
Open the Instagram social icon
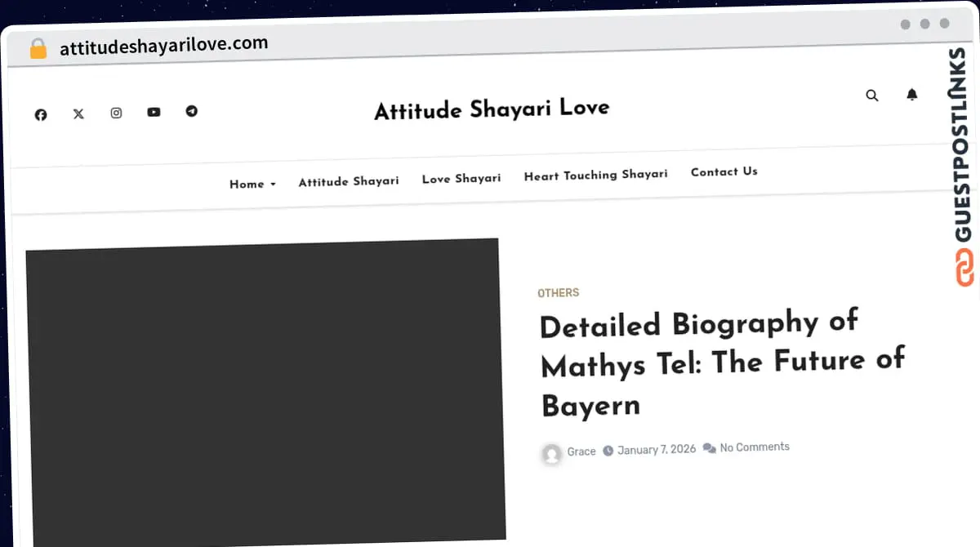(x=116, y=113)
